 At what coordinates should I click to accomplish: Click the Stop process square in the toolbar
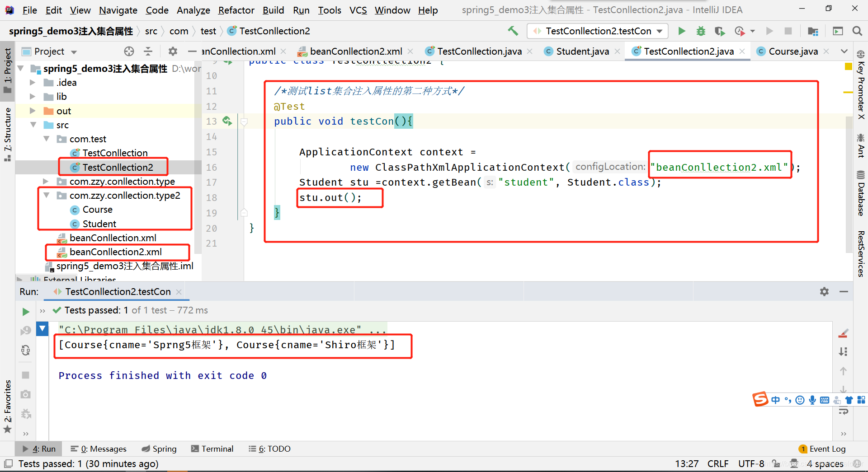[x=788, y=31]
